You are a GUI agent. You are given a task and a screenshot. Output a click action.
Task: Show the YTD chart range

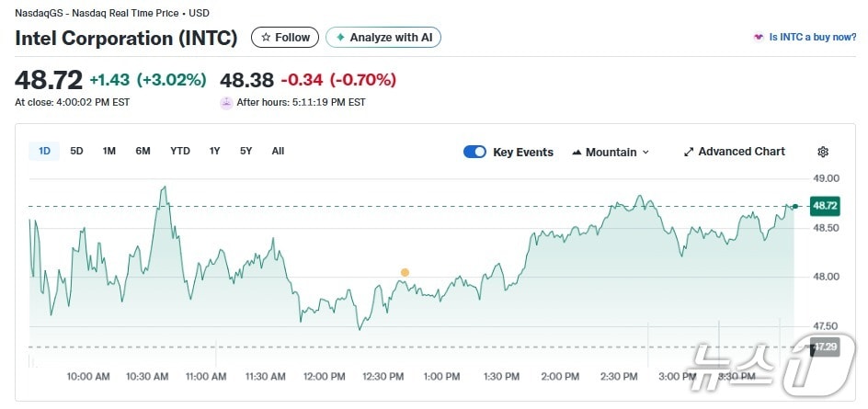coord(180,151)
